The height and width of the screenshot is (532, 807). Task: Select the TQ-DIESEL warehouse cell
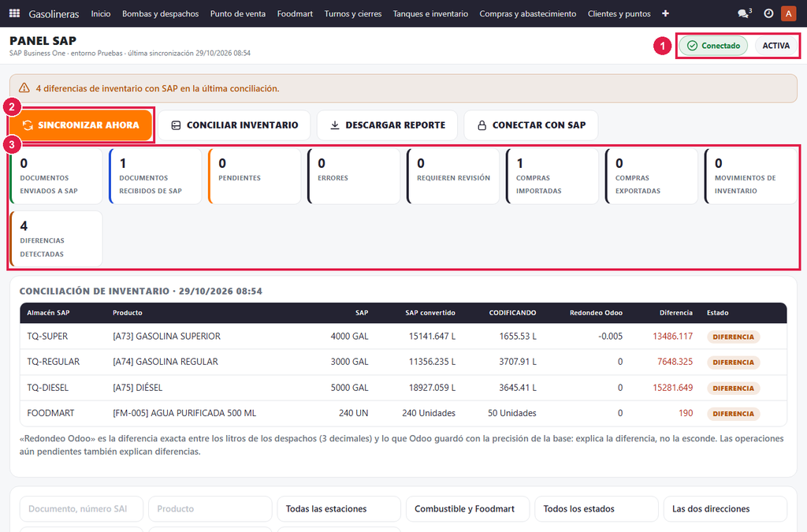coord(47,388)
